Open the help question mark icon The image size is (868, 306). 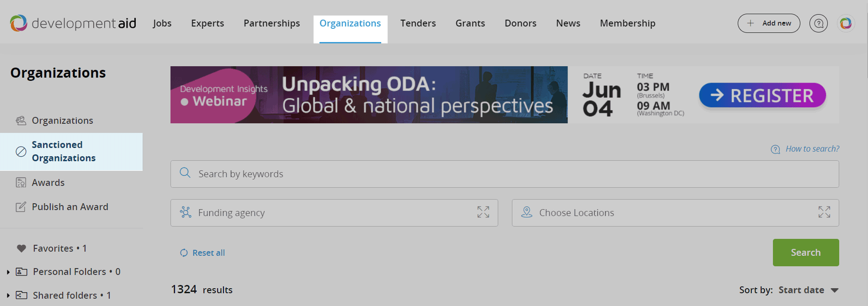(x=819, y=23)
